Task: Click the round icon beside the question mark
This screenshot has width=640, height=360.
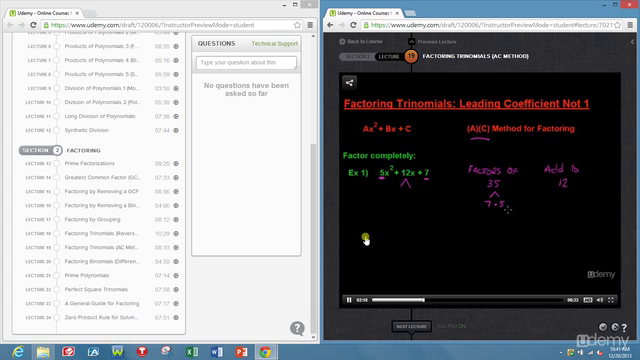Action: click(x=615, y=327)
